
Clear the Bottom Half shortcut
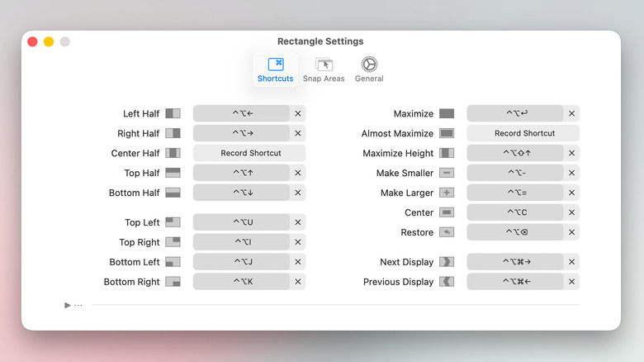(298, 193)
